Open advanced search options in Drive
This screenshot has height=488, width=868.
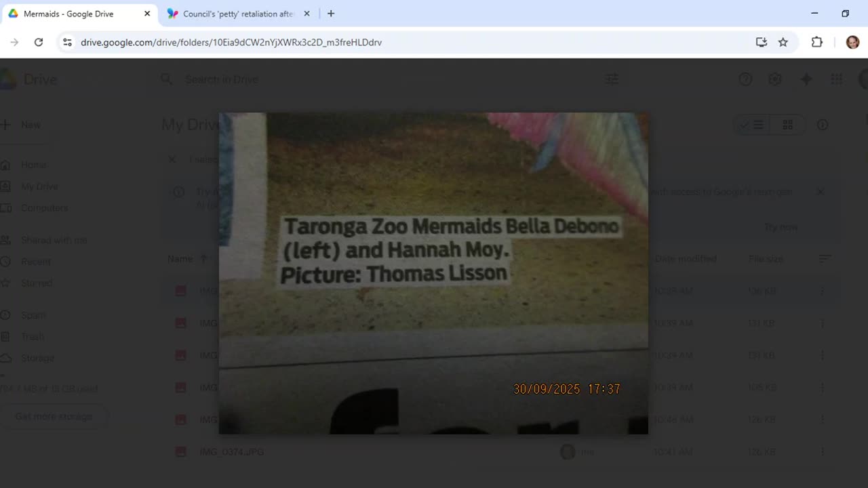(x=612, y=79)
